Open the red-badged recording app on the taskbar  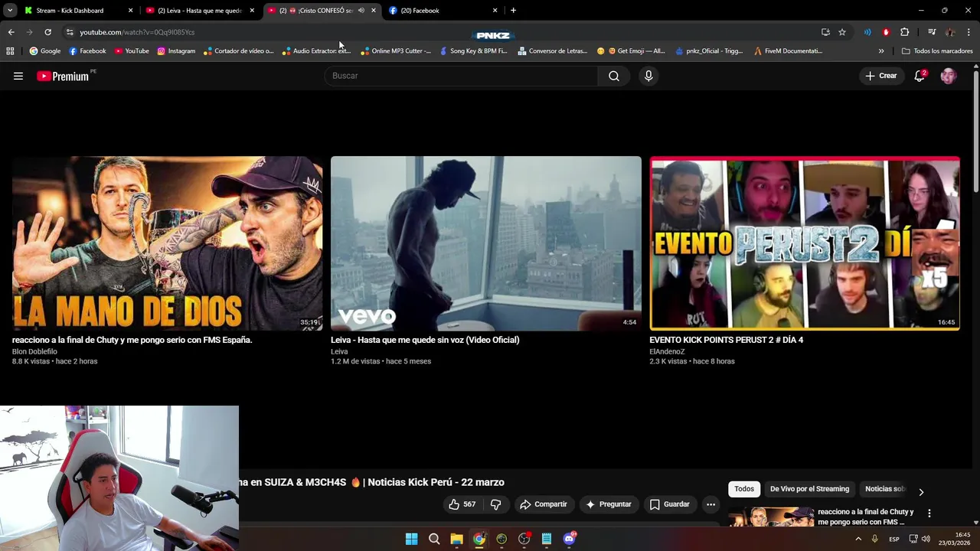[x=524, y=539]
